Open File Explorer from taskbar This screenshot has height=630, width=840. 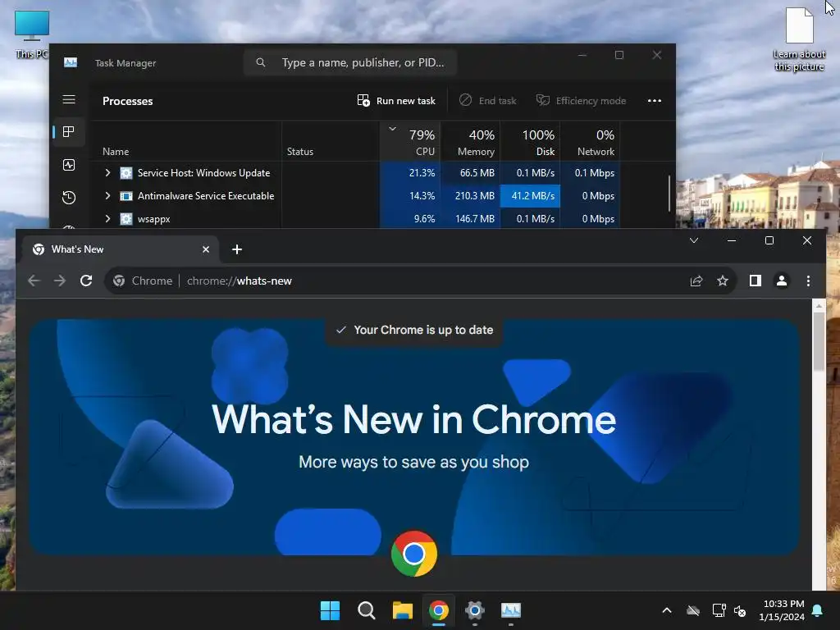coord(402,610)
